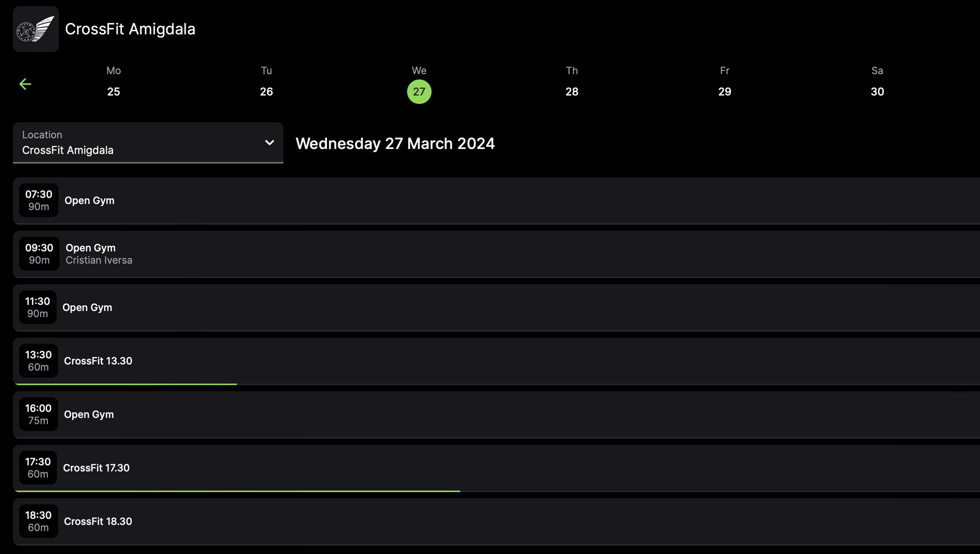Open the CrossFit 13.30 class

coord(98,361)
